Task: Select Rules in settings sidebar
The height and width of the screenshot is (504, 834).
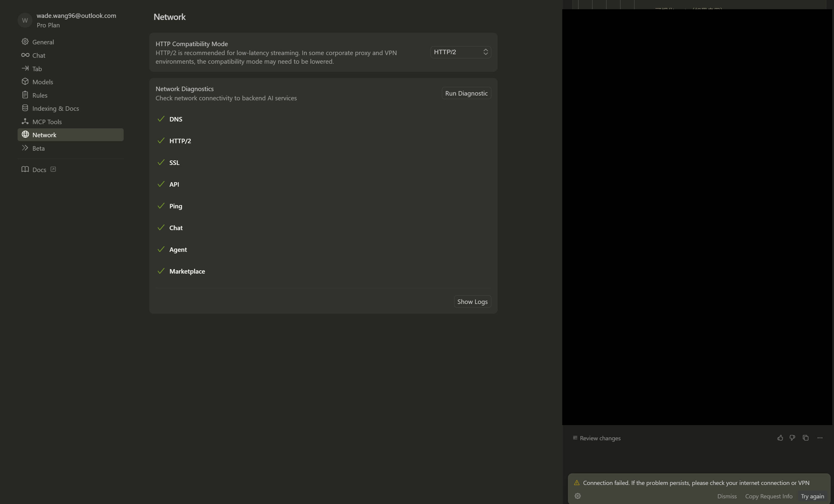Action: [x=70, y=95]
